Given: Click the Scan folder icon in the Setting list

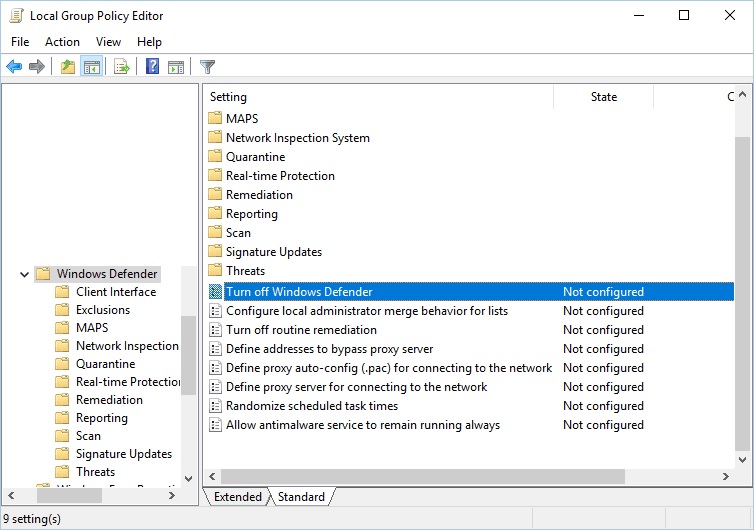Looking at the screenshot, I should (215, 232).
